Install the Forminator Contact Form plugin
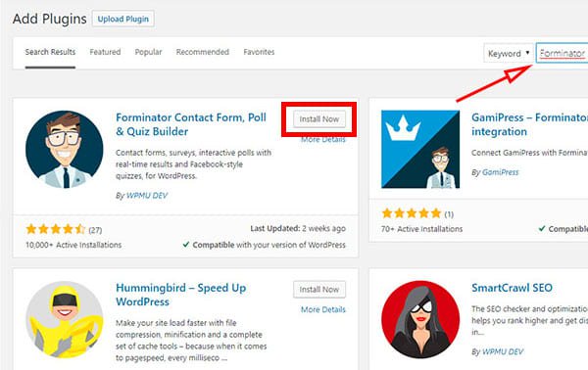Screen dimensions: 588x370 [319, 119]
